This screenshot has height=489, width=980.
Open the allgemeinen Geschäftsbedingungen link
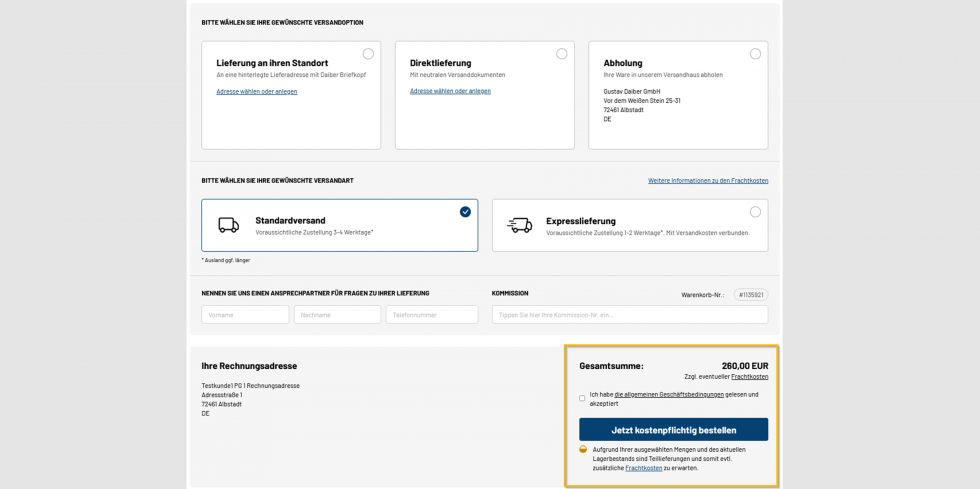point(669,395)
